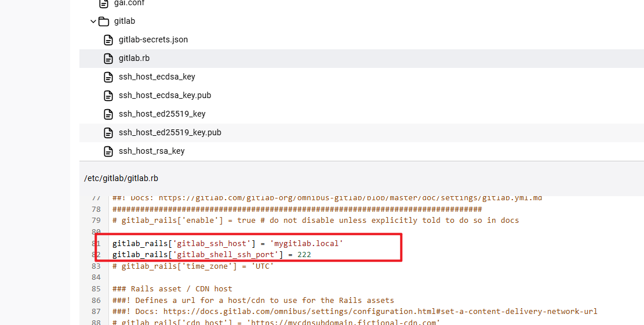Click the ssh_host_ed25519_key file icon
Screen dimensions: 644x325
108,114
